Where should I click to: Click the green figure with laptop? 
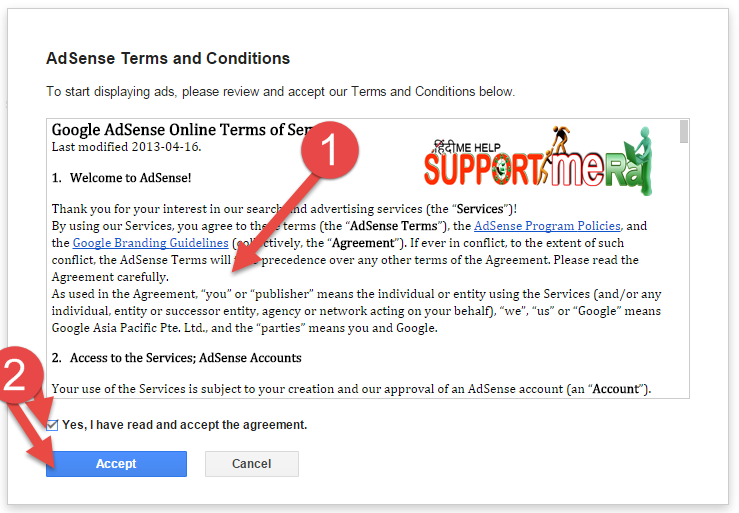(640, 160)
